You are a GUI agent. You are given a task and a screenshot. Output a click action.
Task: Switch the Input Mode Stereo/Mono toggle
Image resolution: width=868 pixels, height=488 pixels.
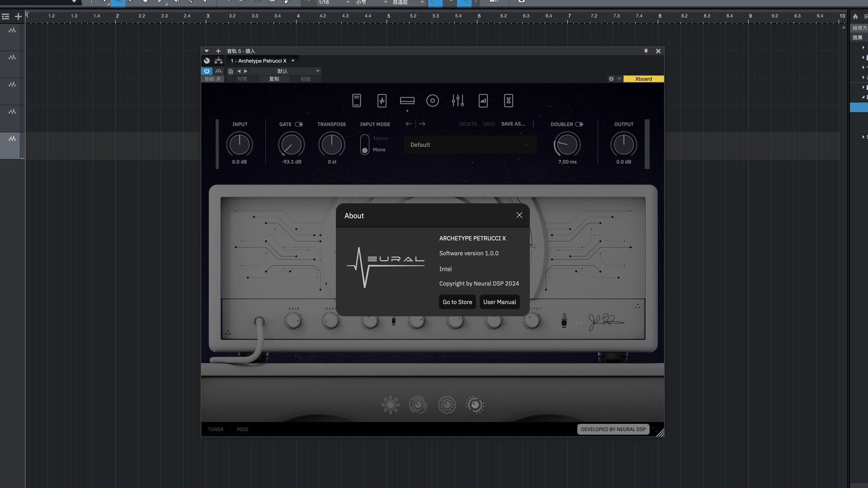click(364, 145)
